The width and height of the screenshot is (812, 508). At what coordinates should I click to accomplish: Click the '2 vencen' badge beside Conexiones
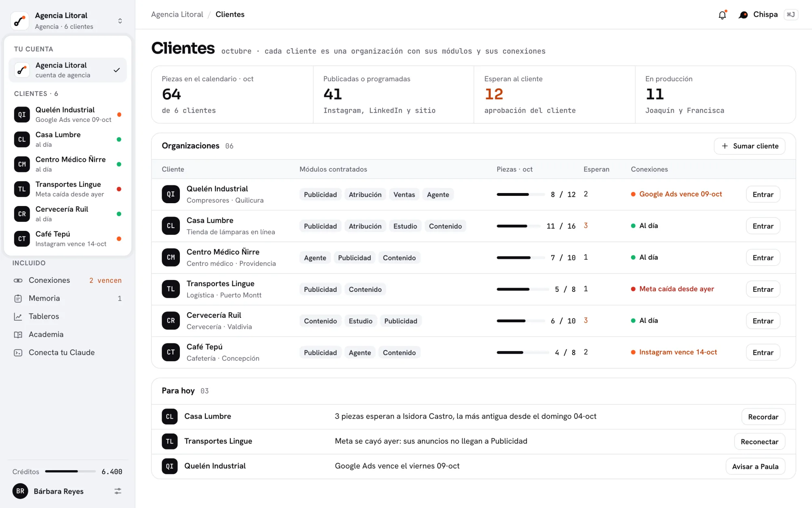coord(105,280)
